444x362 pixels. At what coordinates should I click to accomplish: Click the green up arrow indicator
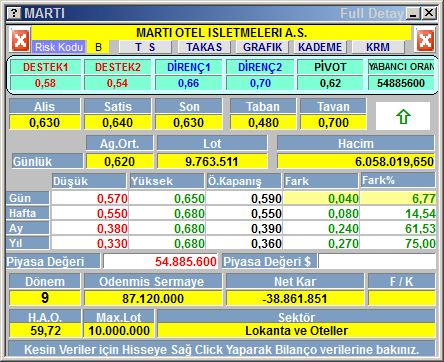403,116
